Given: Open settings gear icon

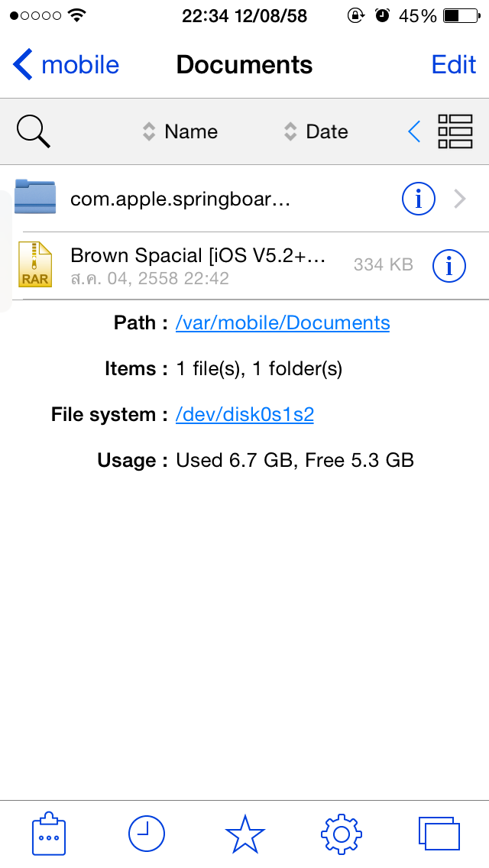Looking at the screenshot, I should click(342, 834).
